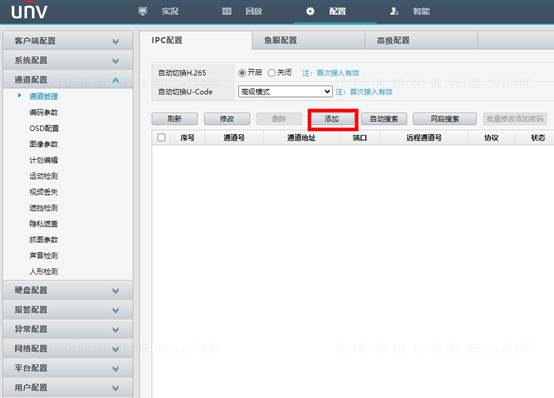Click the 刷新 button
554x398 pixels.
click(175, 119)
